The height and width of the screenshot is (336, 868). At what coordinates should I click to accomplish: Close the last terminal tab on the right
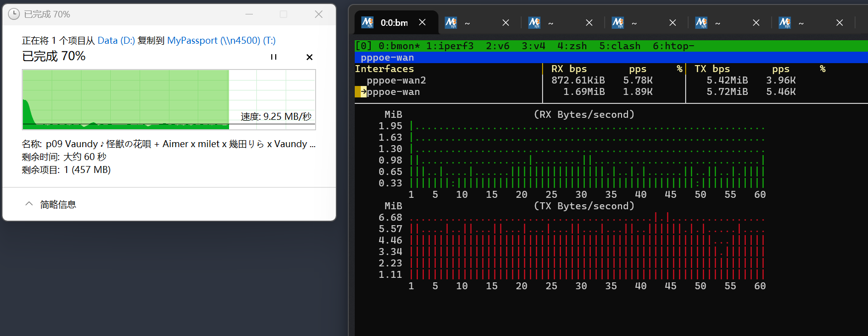(839, 23)
